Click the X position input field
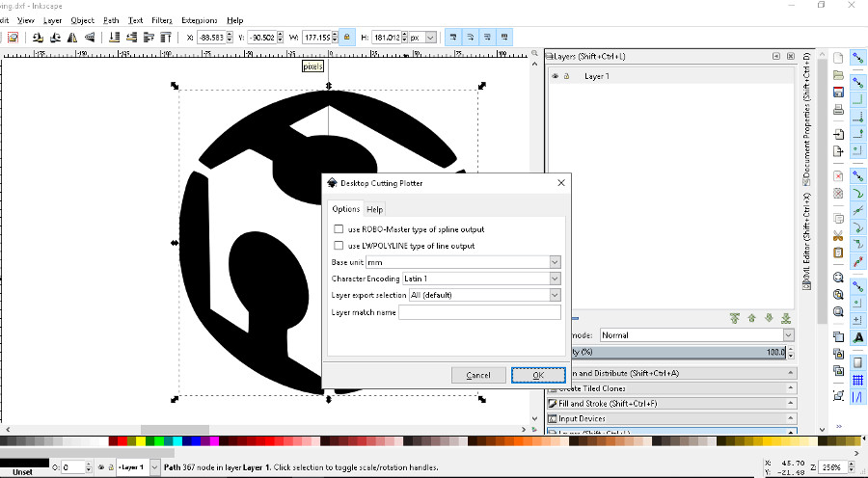Image resolution: width=868 pixels, height=478 pixels. click(211, 38)
